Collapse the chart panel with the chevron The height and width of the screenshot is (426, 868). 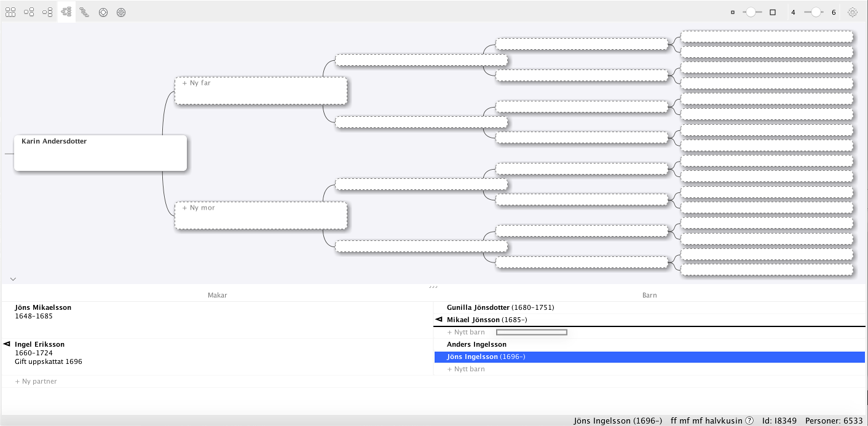pyautogui.click(x=13, y=279)
